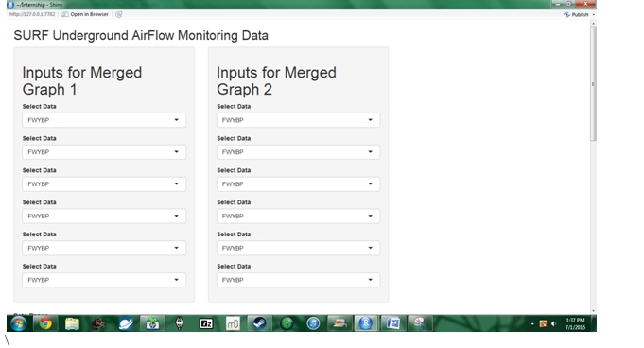Open 7-Zip from the taskbar
Viewport: 644px width, 348px height.
206,323
